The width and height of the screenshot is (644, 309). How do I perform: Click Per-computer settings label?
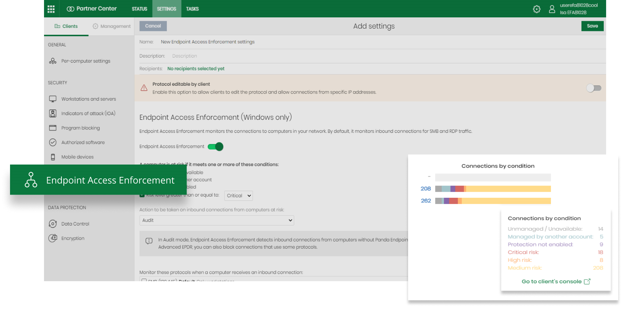[x=86, y=61]
